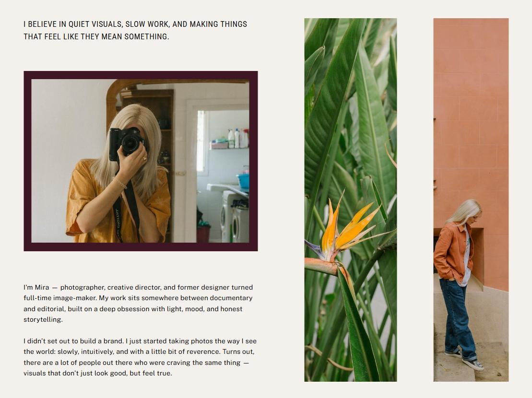Click the word 'storytelling' ending first paragraph
The image size is (532, 398).
(43, 320)
